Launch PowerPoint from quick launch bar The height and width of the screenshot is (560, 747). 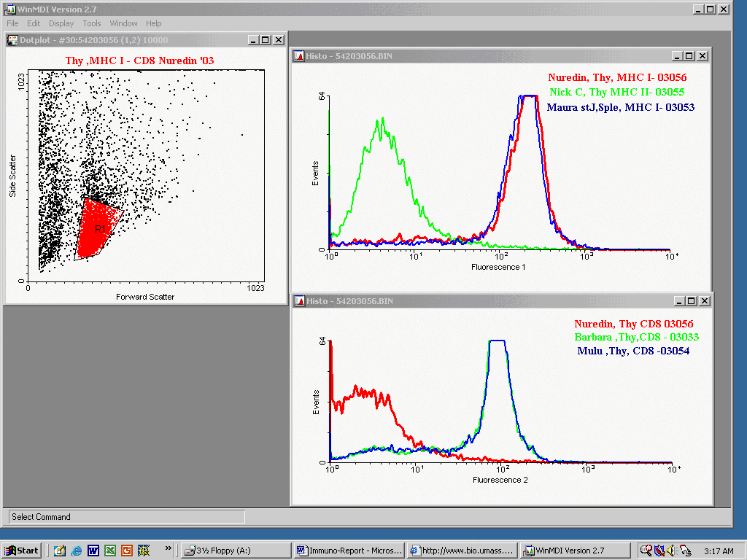(x=126, y=550)
